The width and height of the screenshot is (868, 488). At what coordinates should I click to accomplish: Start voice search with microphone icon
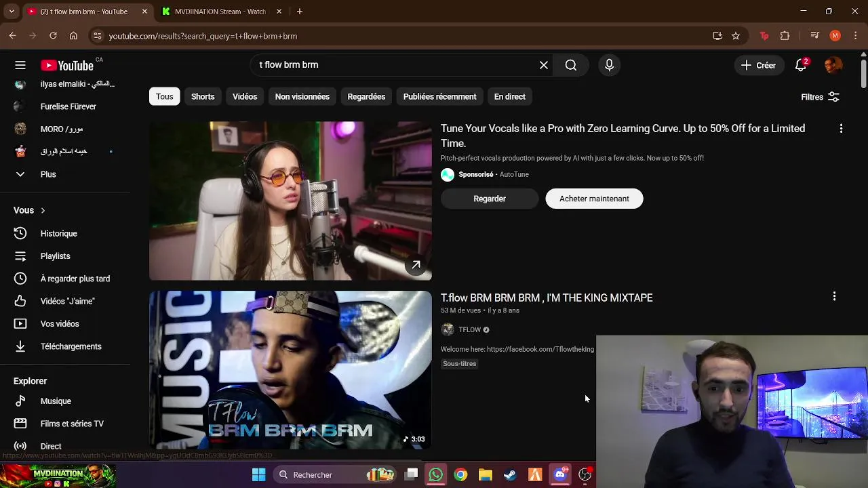[609, 65]
